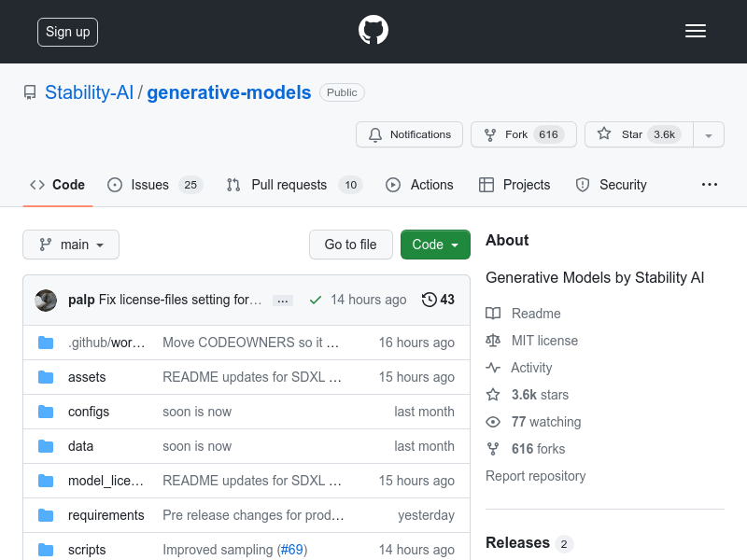Open the hamburger navigation menu
The height and width of the screenshot is (560, 747).
(695, 31)
